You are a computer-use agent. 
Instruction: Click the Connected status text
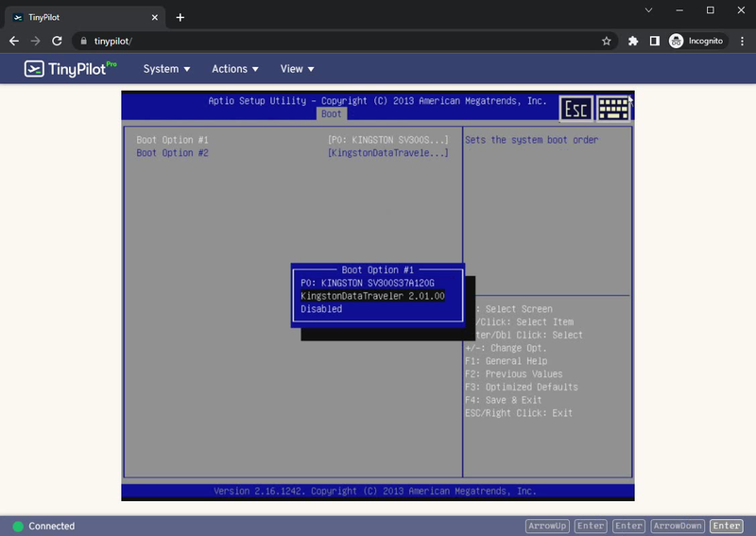tap(52, 527)
